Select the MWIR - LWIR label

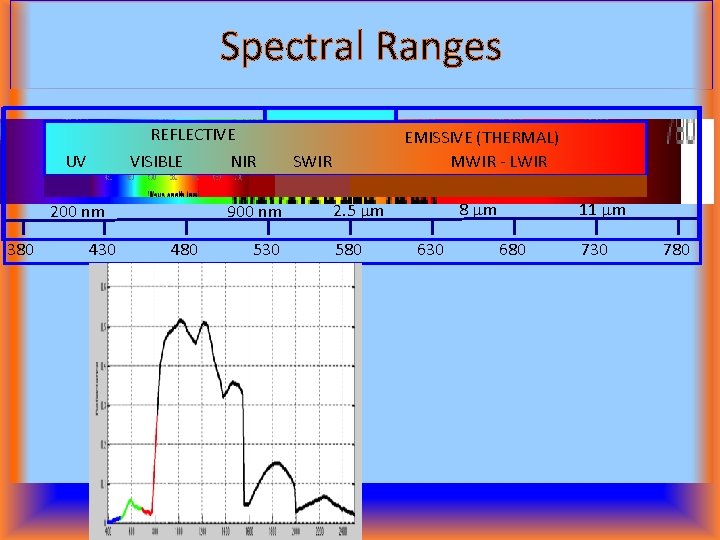tap(499, 162)
